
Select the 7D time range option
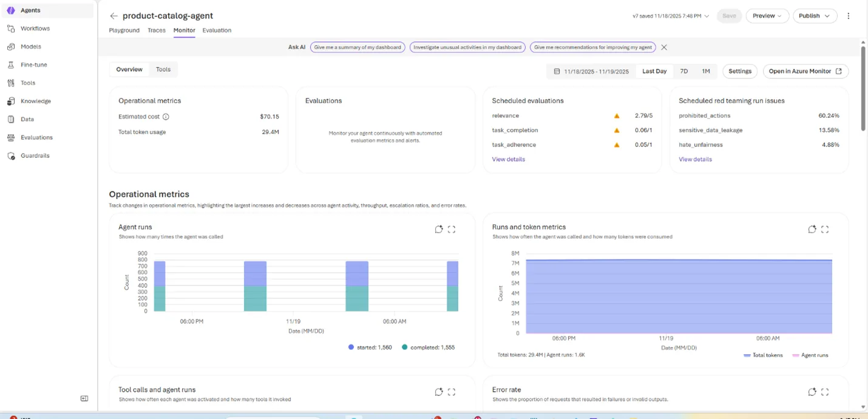point(683,71)
